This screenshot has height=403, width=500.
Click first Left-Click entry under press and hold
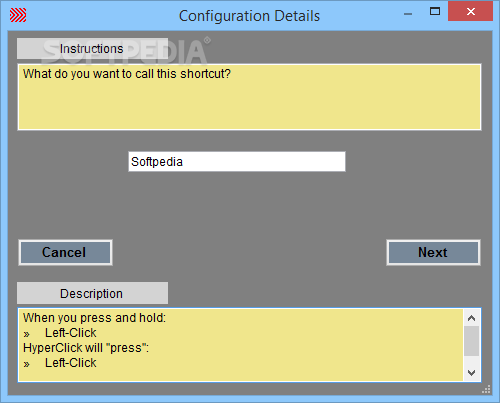pyautogui.click(x=71, y=333)
